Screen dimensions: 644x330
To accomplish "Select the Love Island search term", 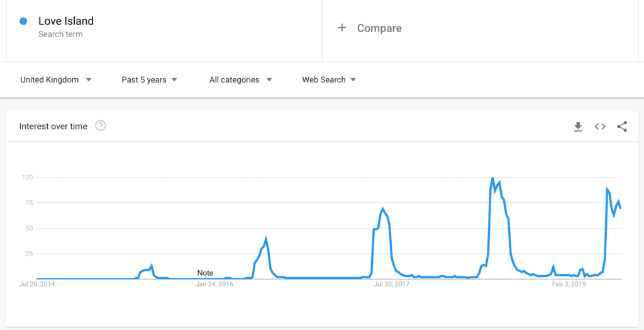I will coord(66,21).
